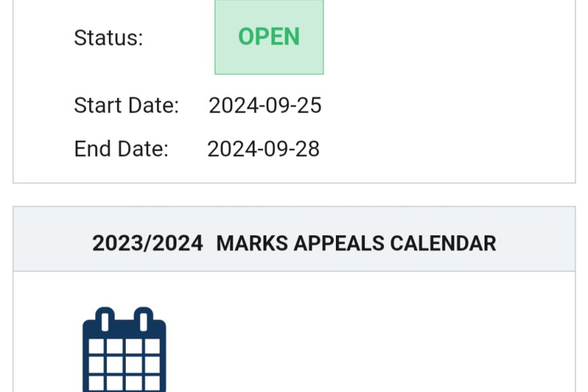This screenshot has width=588, height=392.
Task: Select the start date value 2024-09-25
Action: click(x=265, y=105)
